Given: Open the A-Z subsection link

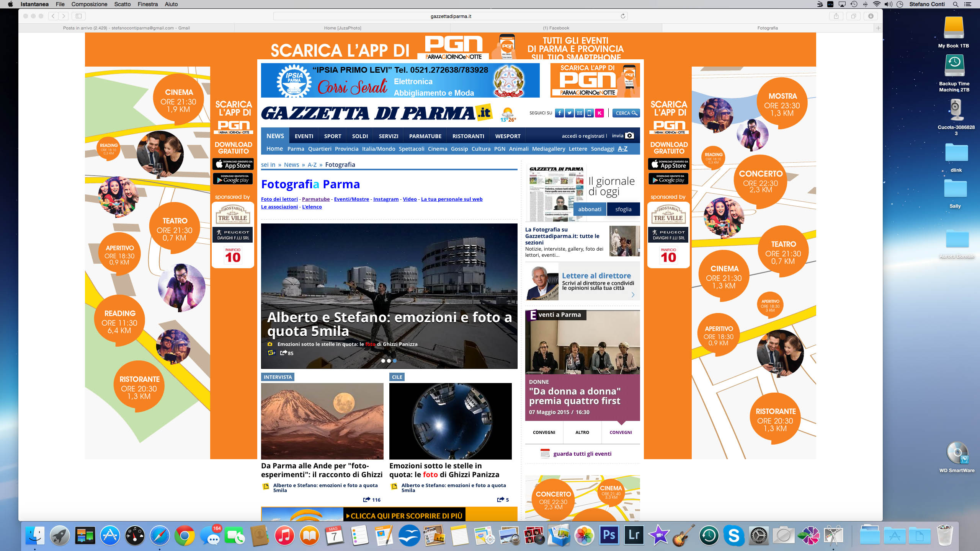Looking at the screenshot, I should [622, 149].
